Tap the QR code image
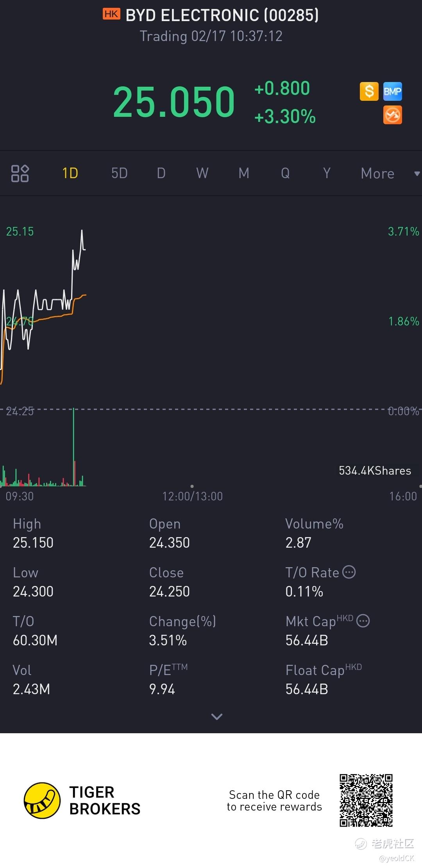The width and height of the screenshot is (422, 868). click(x=366, y=800)
